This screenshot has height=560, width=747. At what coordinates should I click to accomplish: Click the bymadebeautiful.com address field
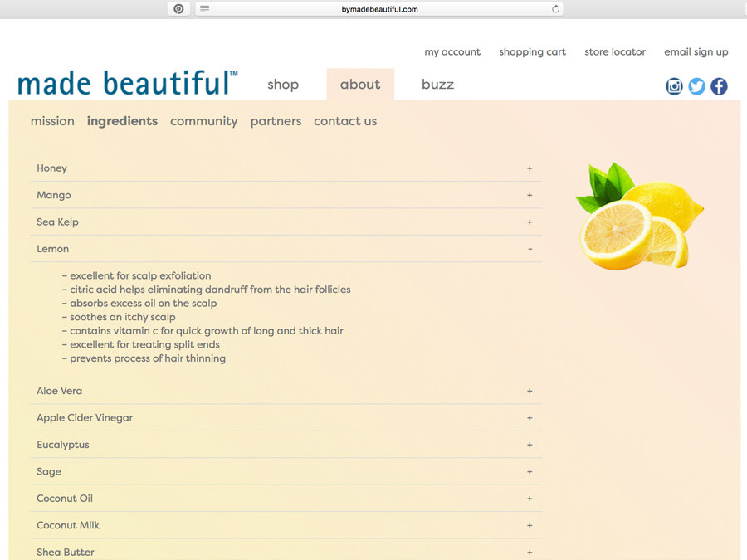[379, 9]
